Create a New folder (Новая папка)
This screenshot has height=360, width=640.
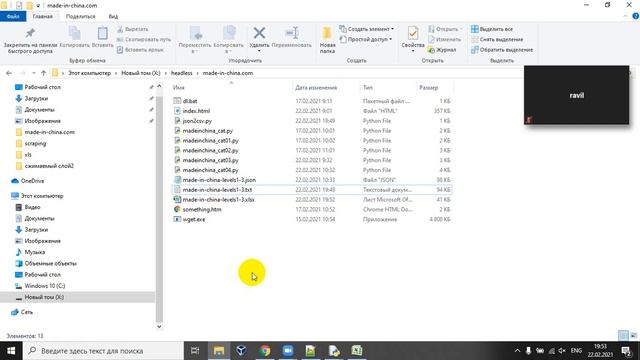point(327,40)
